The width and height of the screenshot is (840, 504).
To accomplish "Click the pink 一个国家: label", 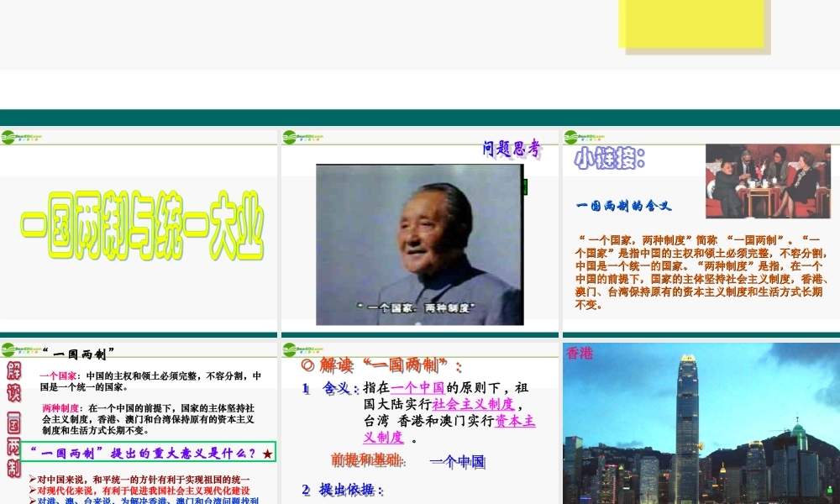I will 60,376.
